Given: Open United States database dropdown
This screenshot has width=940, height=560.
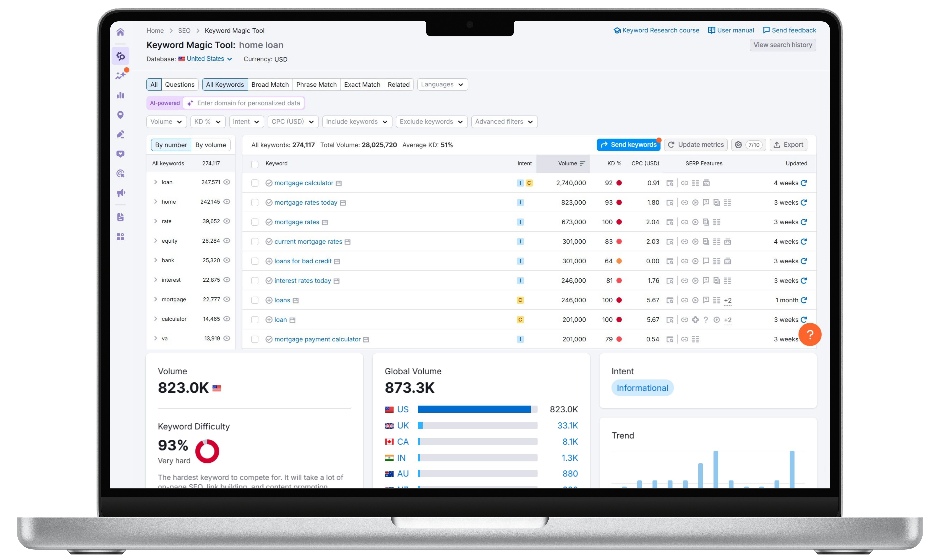Looking at the screenshot, I should (209, 59).
